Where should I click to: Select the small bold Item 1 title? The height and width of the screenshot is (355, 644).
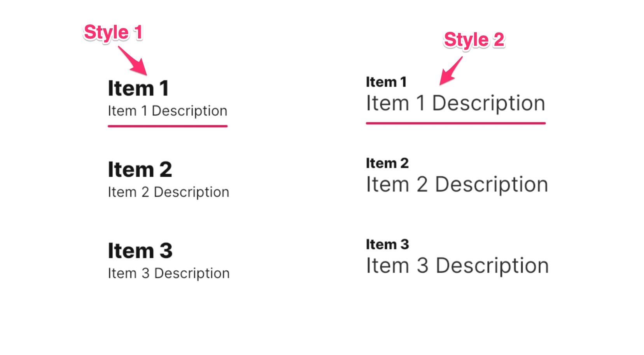click(386, 82)
